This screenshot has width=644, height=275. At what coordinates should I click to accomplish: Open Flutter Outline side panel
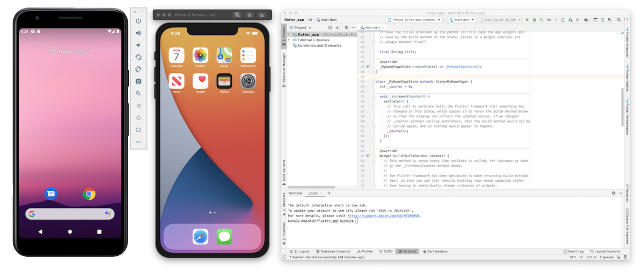point(627,79)
